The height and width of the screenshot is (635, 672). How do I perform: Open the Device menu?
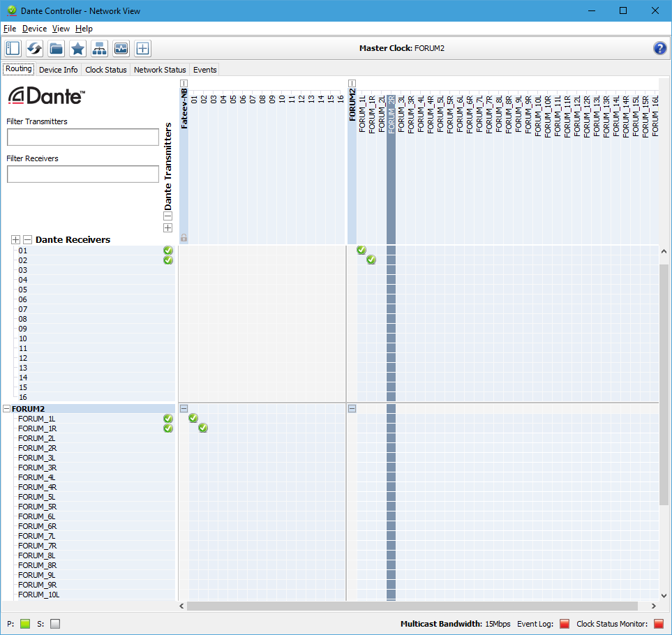(x=34, y=29)
